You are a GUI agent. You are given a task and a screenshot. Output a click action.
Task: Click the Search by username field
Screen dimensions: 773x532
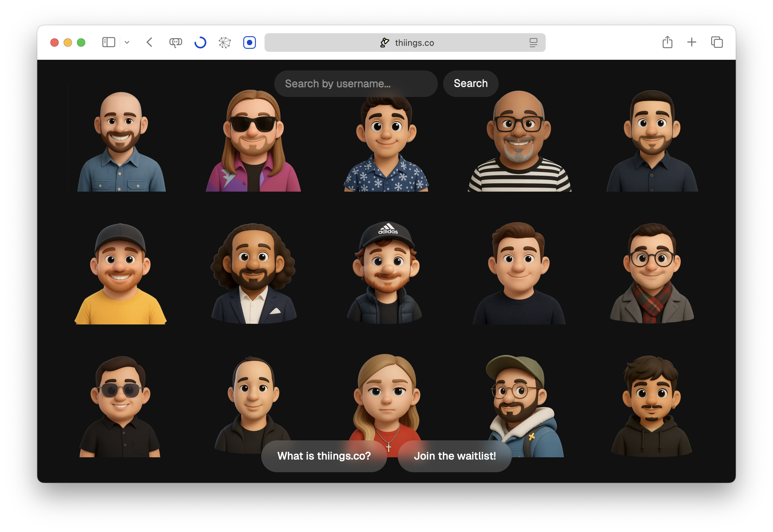pos(356,84)
